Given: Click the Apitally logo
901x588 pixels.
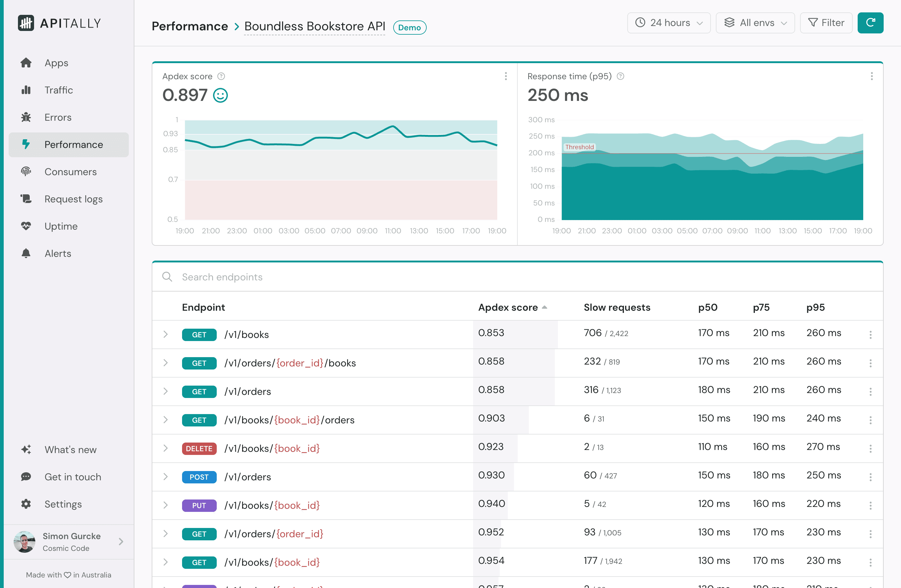Looking at the screenshot, I should (x=59, y=23).
